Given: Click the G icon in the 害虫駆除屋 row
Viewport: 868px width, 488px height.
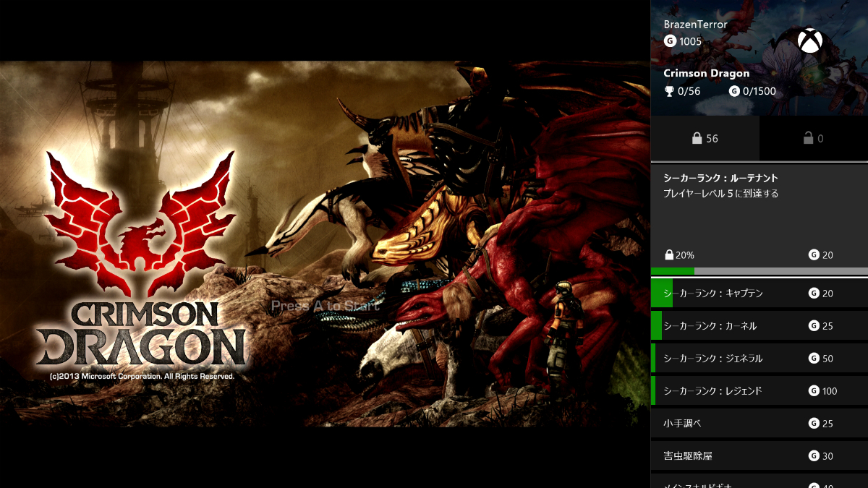Looking at the screenshot, I should pos(814,456).
